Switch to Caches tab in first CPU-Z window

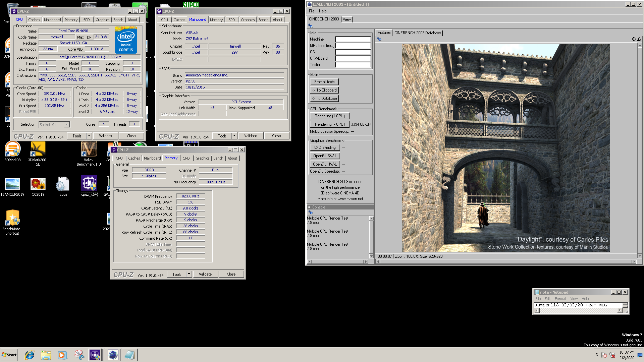click(34, 20)
